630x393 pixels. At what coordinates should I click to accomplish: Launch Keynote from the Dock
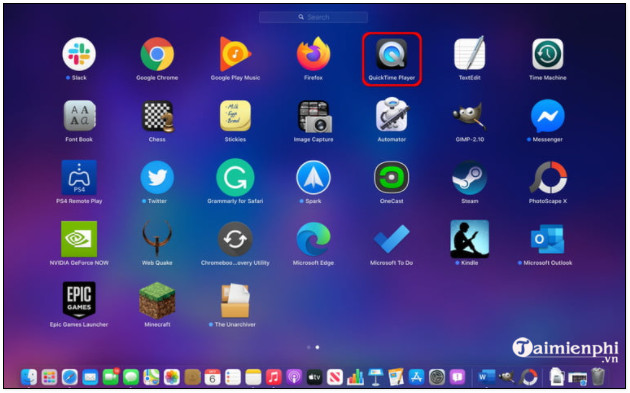tap(376, 377)
